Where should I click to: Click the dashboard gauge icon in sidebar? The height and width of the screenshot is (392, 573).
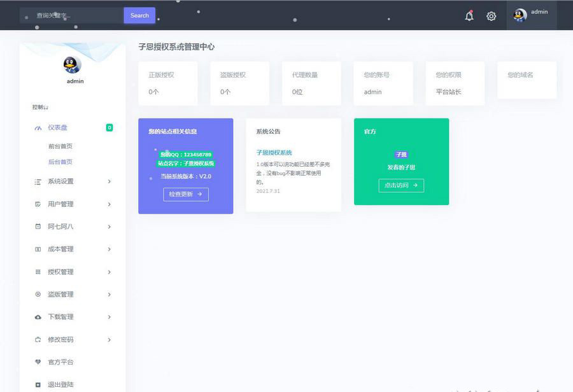point(38,128)
